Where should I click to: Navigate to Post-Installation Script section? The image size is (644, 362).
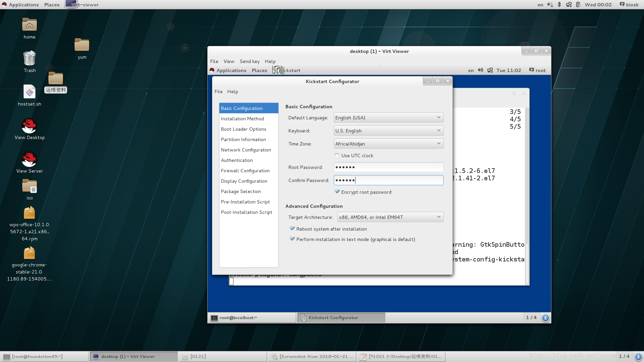247,212
